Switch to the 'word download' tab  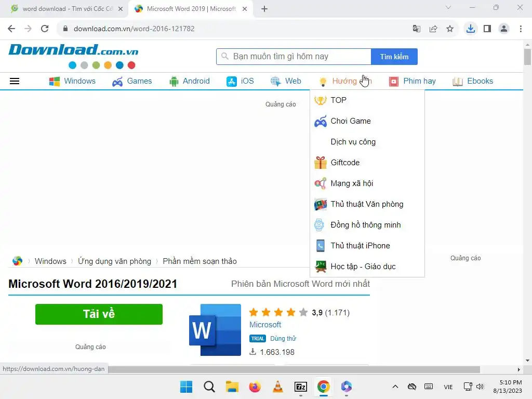(66, 9)
